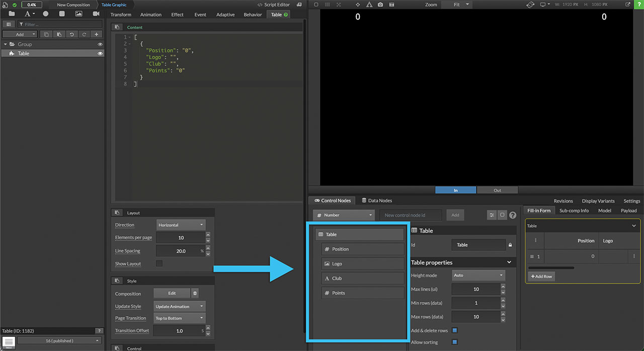The height and width of the screenshot is (351, 644).
Task: Click the safe-area square icon above preview
Action: tap(316, 5)
